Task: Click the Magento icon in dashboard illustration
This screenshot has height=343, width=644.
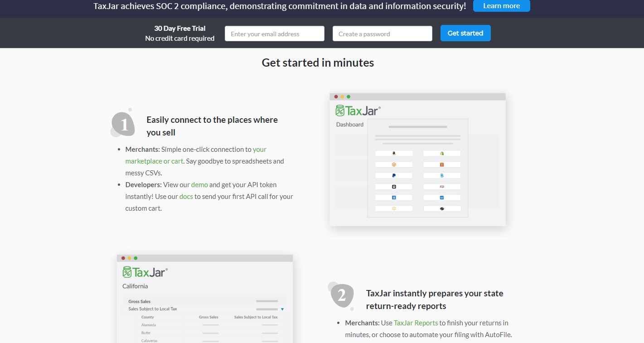Action: [x=394, y=164]
